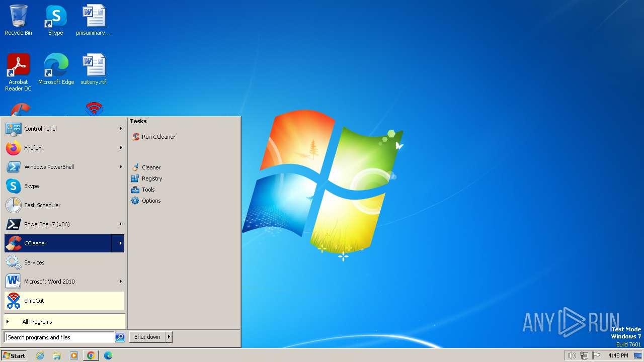Click the CCleaner icon in Start menu

pos(13,243)
